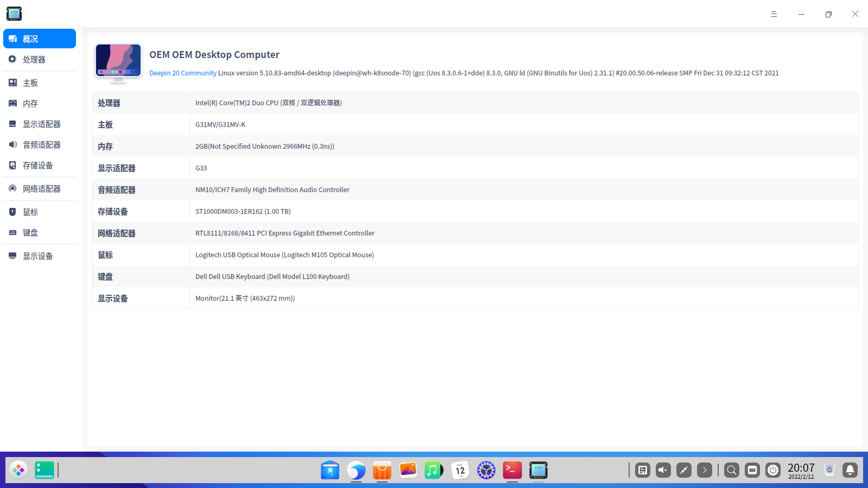
Task: Open the plug connection tray icon
Action: 684,470
